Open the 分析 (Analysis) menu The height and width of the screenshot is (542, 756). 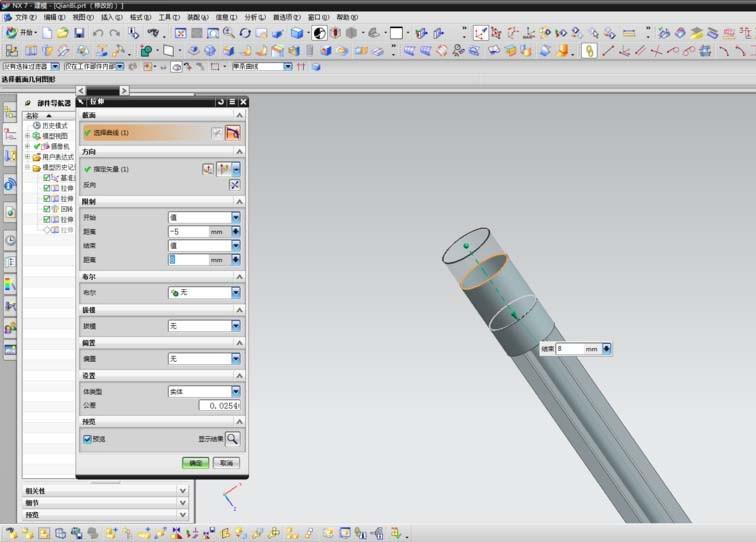click(256, 17)
